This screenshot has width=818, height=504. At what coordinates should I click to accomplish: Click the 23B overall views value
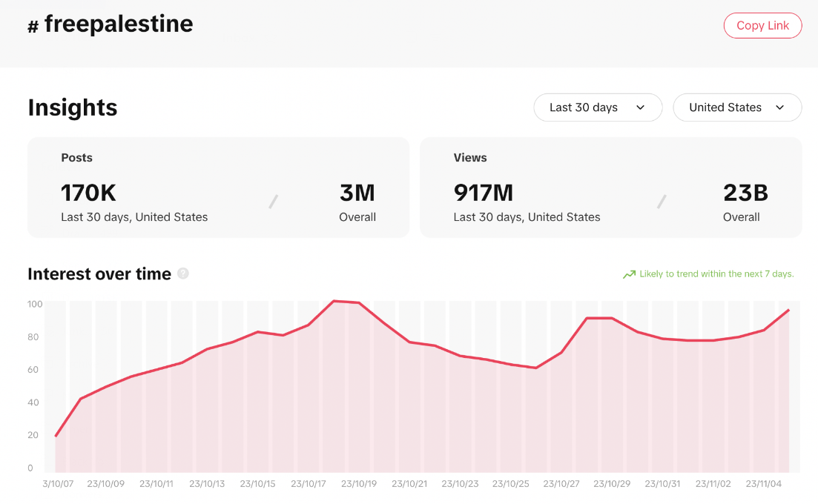click(x=745, y=193)
